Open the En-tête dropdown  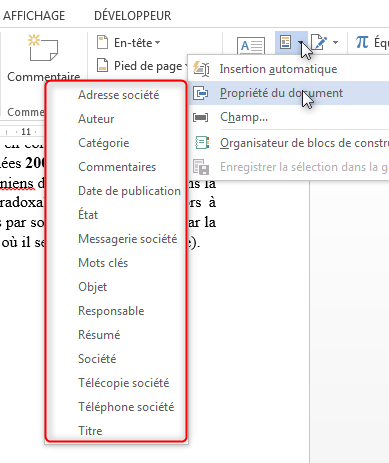[137, 43]
